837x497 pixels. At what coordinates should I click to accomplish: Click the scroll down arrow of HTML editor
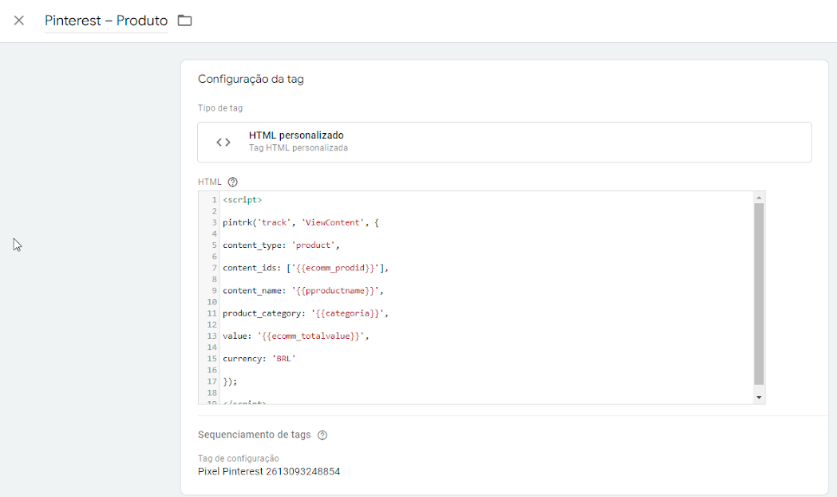click(759, 398)
